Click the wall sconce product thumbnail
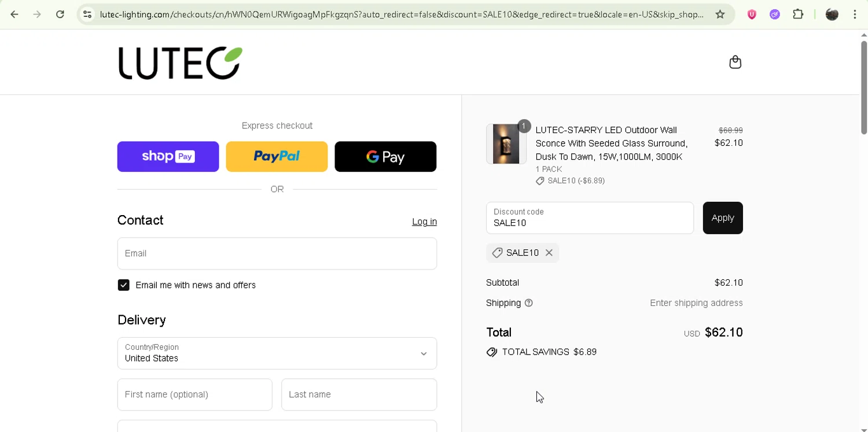Viewport: 868px width, 432px height. (x=506, y=144)
